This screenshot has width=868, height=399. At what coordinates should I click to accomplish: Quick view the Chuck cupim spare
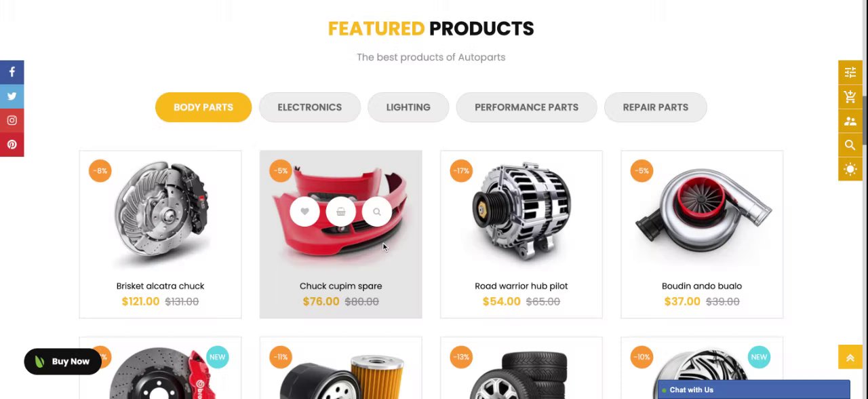click(377, 212)
